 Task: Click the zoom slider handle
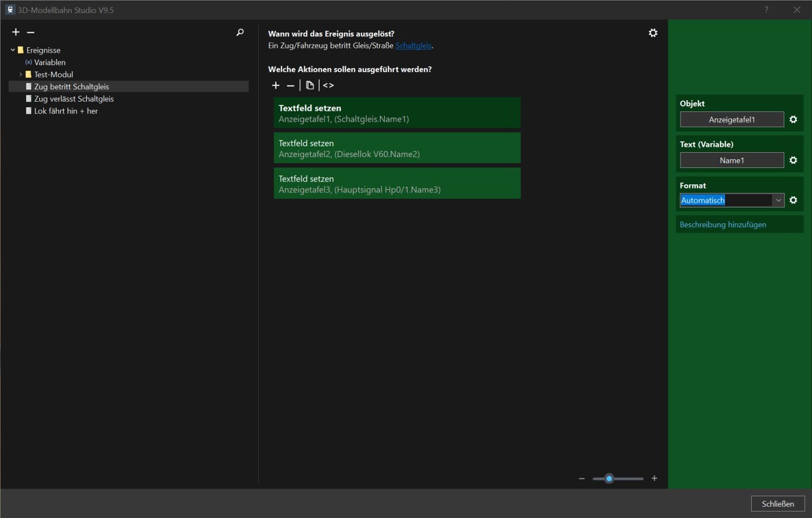point(609,478)
